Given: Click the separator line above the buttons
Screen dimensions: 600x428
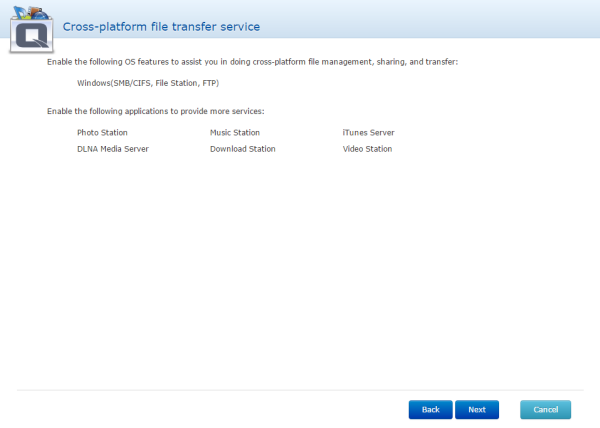Looking at the screenshot, I should click(x=300, y=389).
